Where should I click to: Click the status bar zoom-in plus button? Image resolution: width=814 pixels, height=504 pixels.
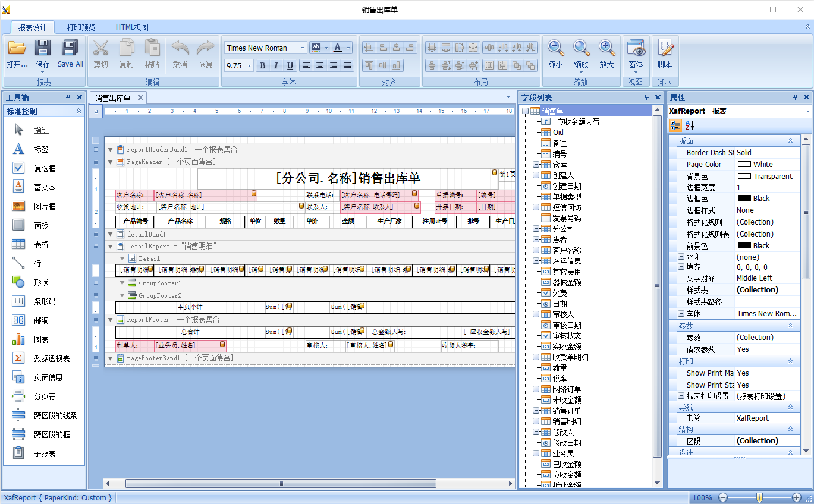tap(797, 497)
